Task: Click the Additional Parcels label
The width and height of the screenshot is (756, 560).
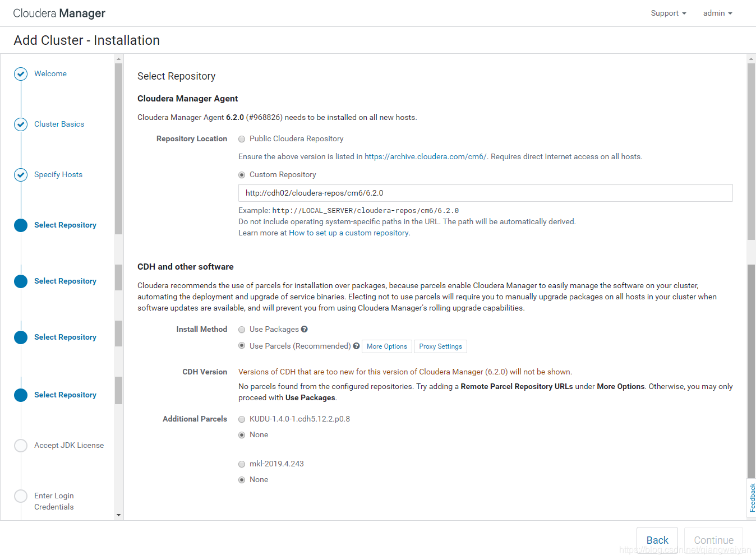Action: (195, 419)
